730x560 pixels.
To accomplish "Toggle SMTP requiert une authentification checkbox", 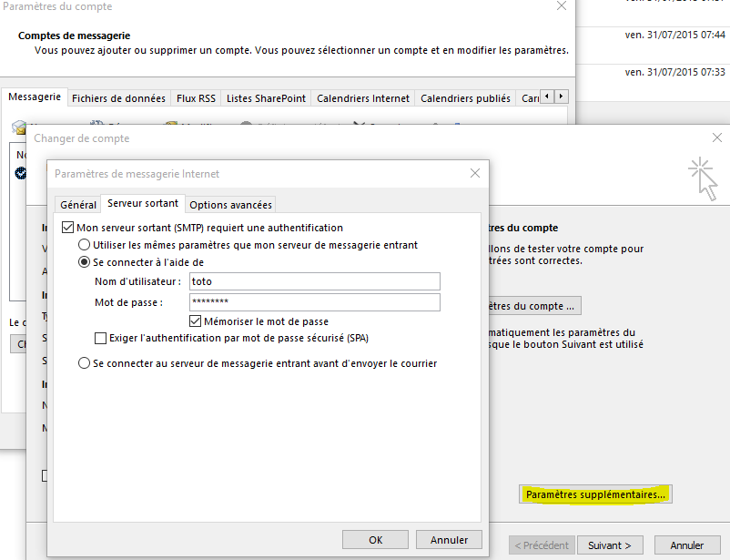I will [67, 228].
